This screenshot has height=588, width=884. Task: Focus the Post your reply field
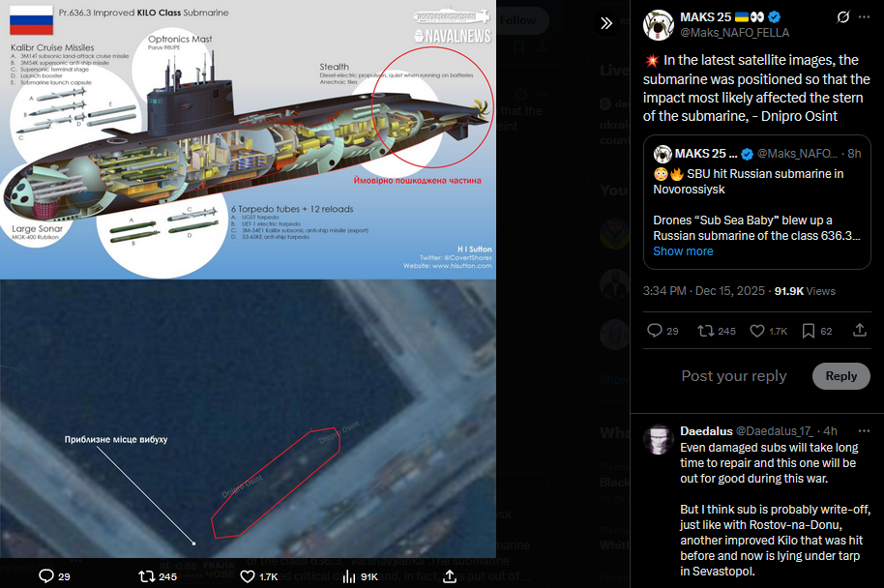733,376
